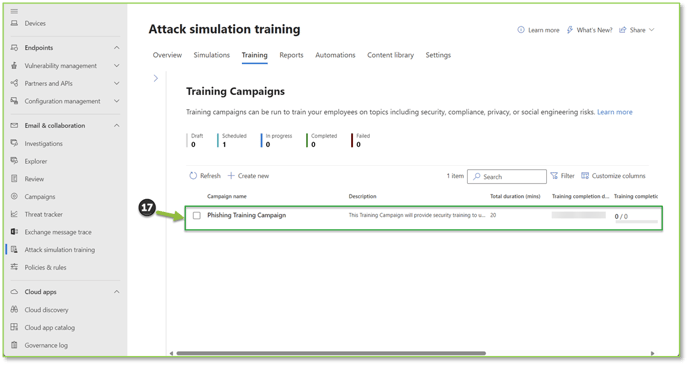The width and height of the screenshot is (688, 365).
Task: Click the Refresh icon above the campaign list
Action: point(193,176)
